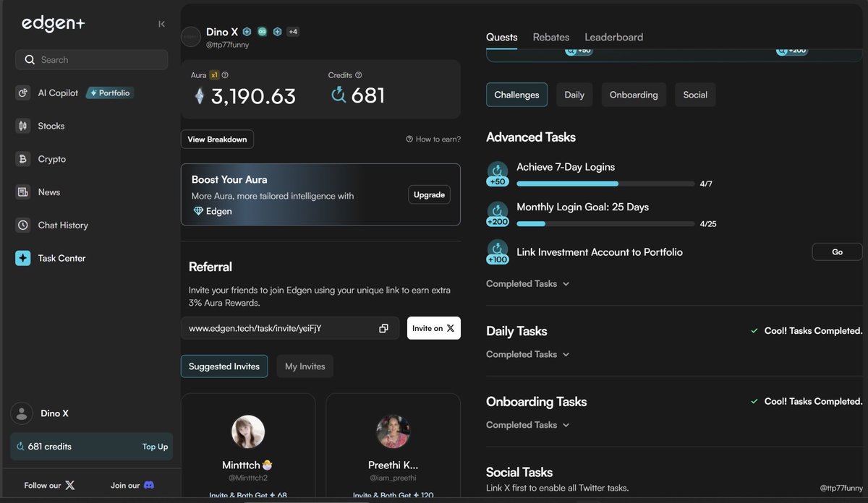Select the Daily filter
The image size is (868, 503).
(x=574, y=95)
